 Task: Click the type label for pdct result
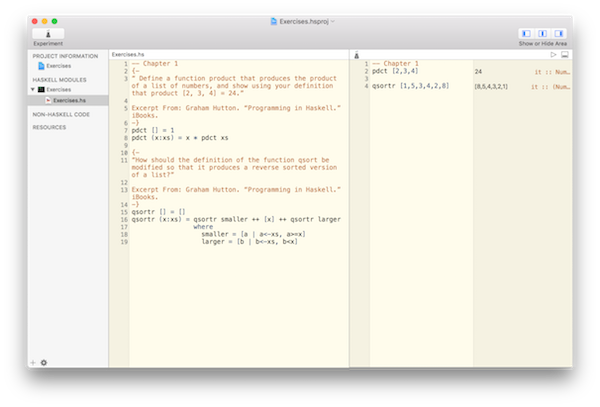552,72
